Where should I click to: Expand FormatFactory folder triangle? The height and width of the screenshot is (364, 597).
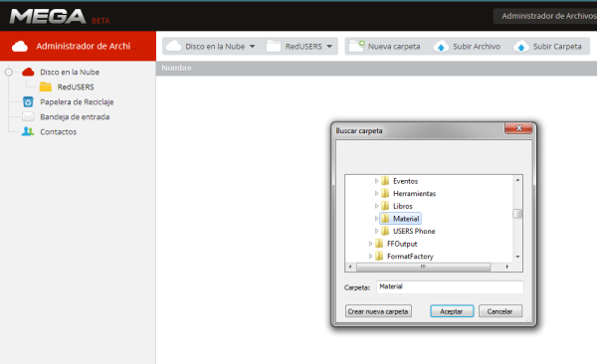[x=370, y=257]
